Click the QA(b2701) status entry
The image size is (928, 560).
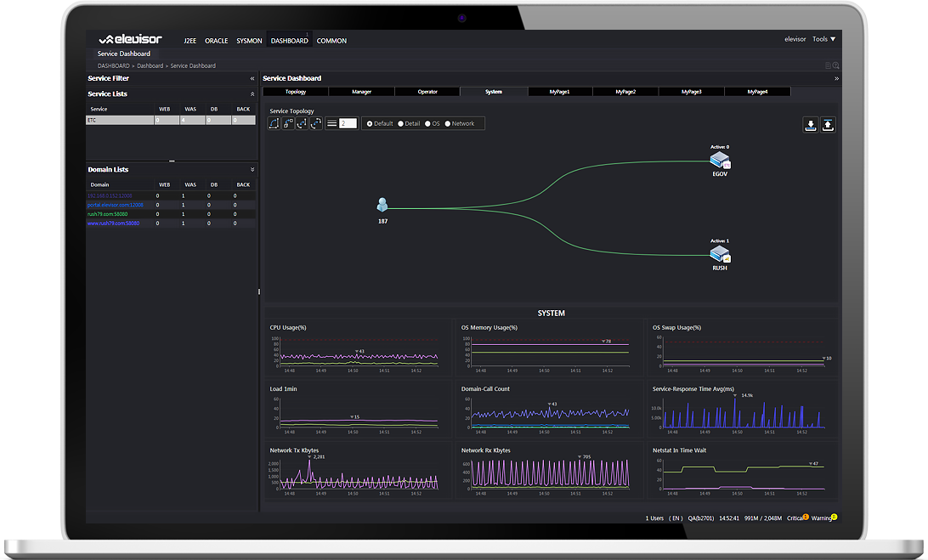[701, 518]
